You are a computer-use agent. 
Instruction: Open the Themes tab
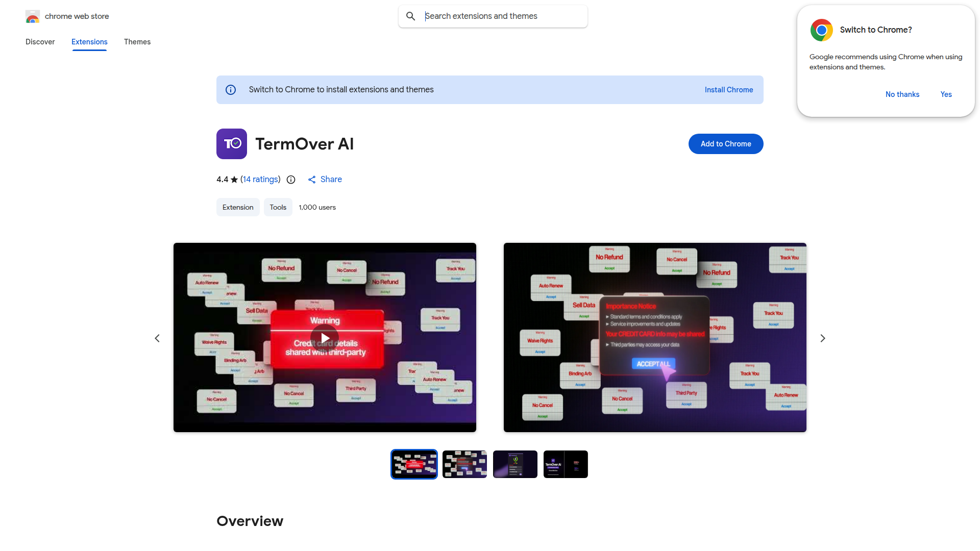click(137, 42)
